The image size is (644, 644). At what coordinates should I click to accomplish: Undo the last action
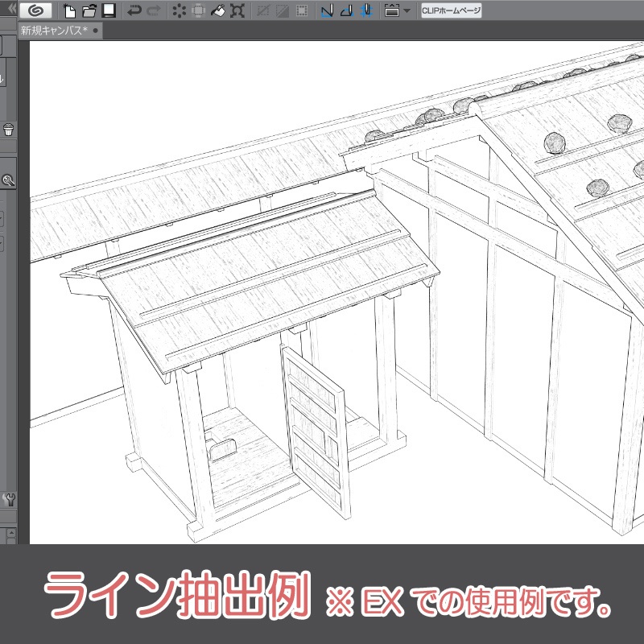pos(134,10)
